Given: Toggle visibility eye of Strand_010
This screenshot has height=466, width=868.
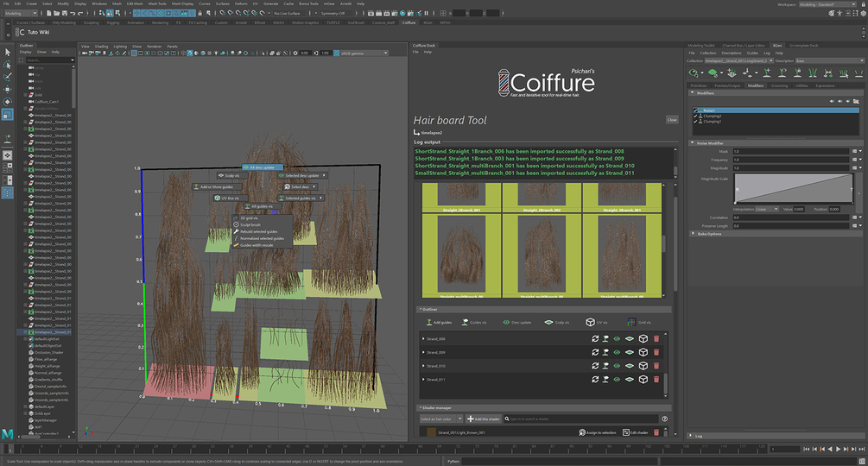Looking at the screenshot, I should (x=617, y=365).
